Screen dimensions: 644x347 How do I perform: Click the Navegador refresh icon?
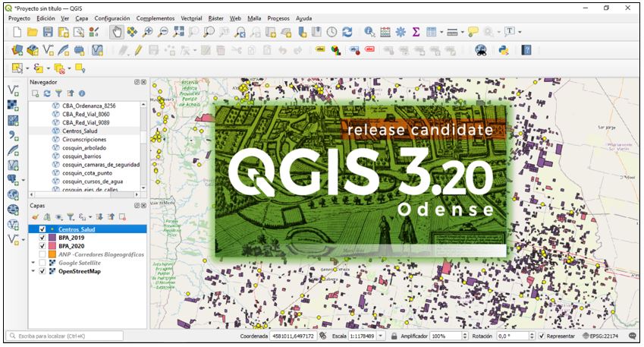(x=47, y=93)
